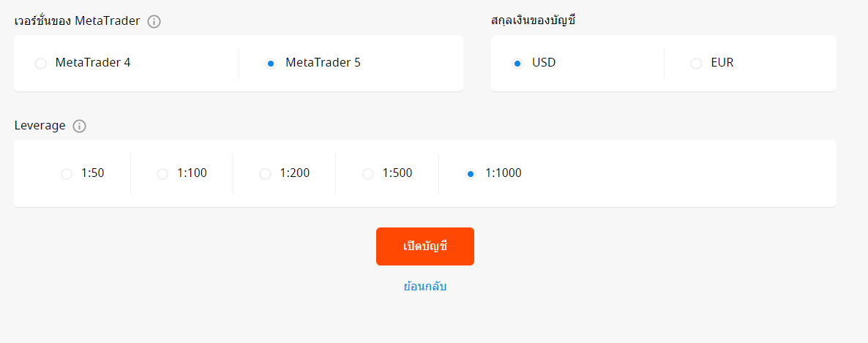Select the MetaTrader 4 radio circle
Viewport: 868px width, 343px height.
click(40, 64)
